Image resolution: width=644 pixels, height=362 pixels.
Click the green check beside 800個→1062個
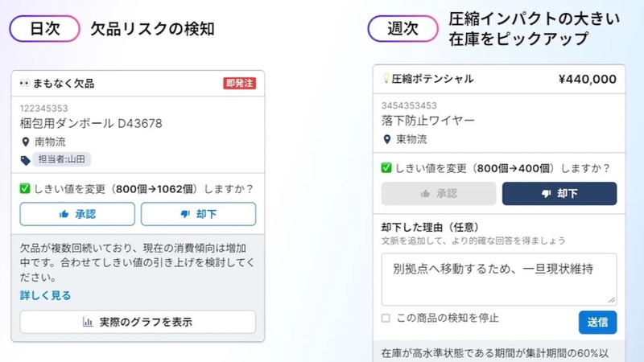pos(25,188)
